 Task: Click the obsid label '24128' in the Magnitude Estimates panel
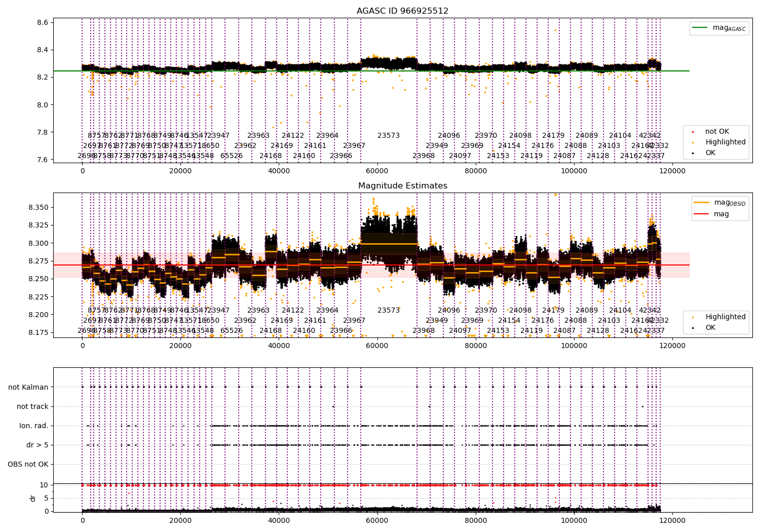pos(598,330)
